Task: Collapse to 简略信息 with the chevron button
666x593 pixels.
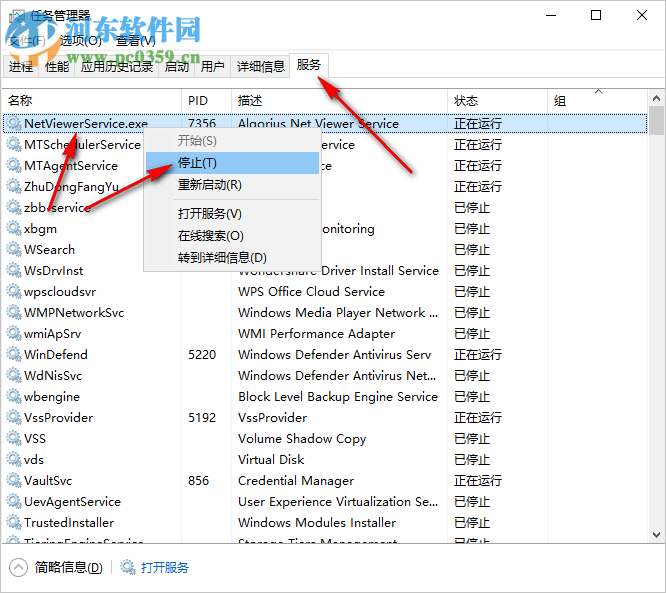Action: pyautogui.click(x=18, y=568)
